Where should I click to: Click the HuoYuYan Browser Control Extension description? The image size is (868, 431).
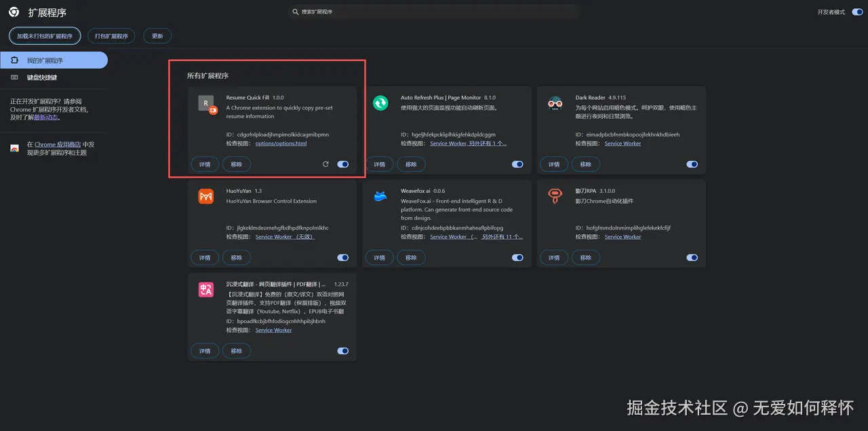(x=271, y=201)
